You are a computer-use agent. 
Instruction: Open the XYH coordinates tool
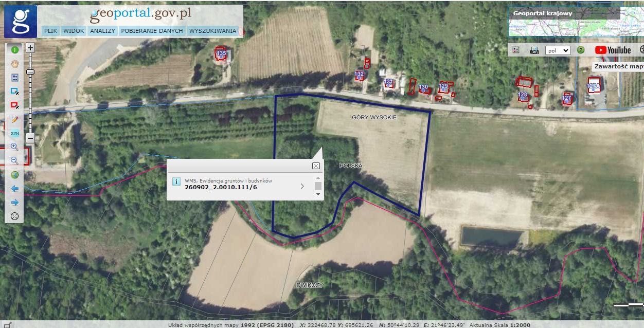pos(14,133)
